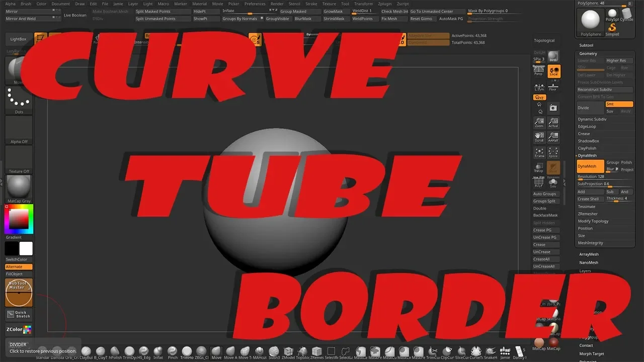Click the Actual size icon
This screenshot has height=362, width=644.
pyautogui.click(x=553, y=123)
